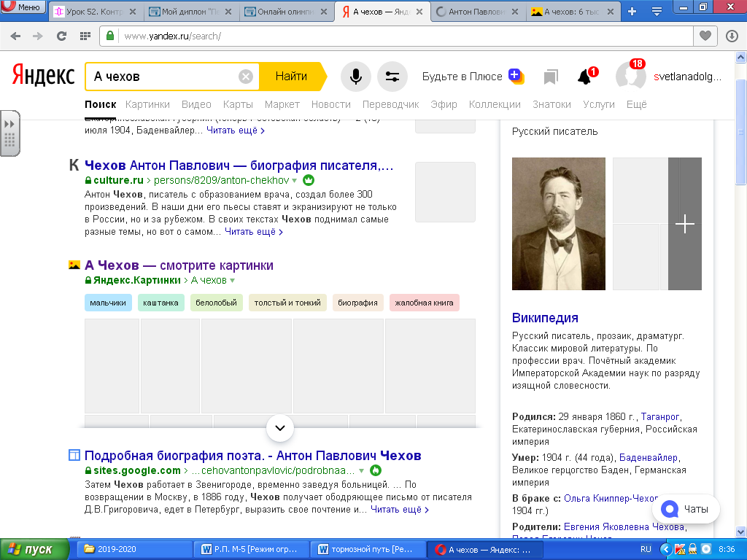This screenshot has height=560, width=747.
Task: Open А Чехов — смотрите картинки result
Action: pos(179,265)
